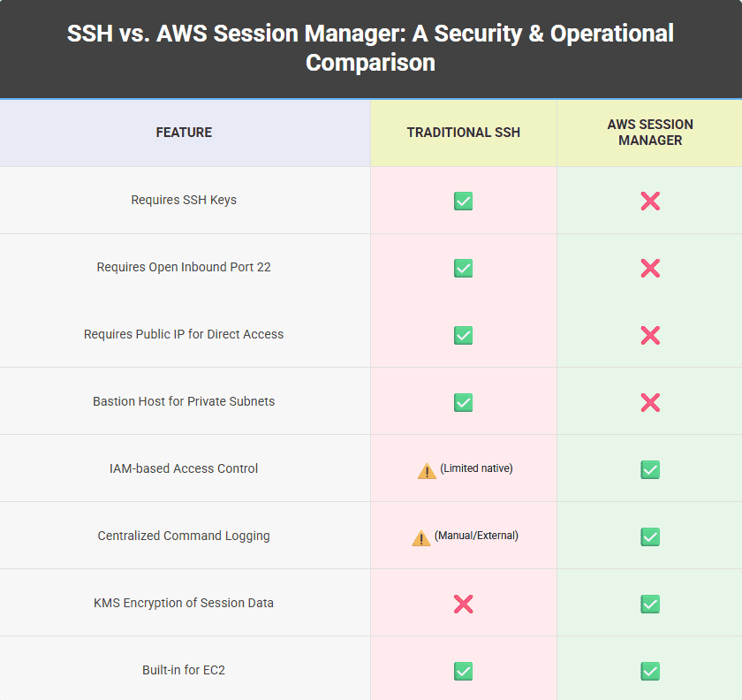
Task: Click the Traditional SSH checkmark for Public IP Direct Access
Action: tap(463, 335)
